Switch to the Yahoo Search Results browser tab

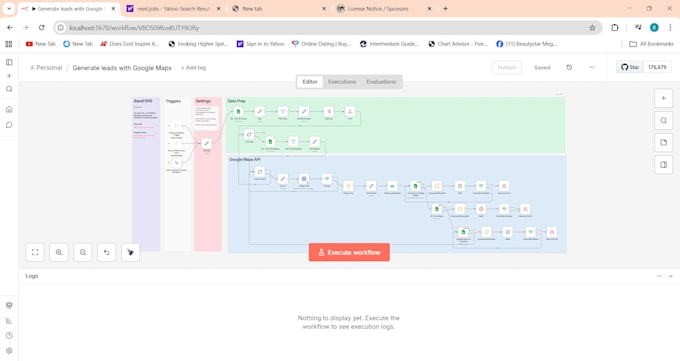click(x=173, y=9)
